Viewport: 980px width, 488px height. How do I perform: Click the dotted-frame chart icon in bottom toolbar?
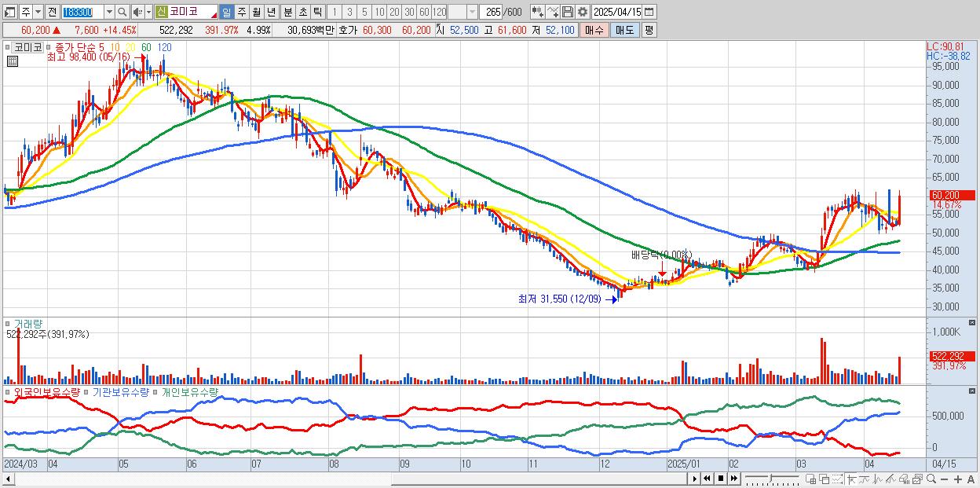838,479
